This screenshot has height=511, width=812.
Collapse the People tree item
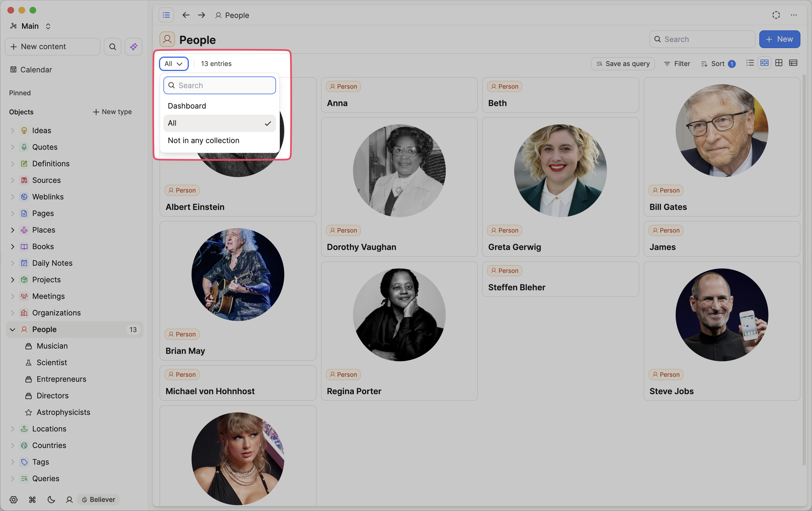pyautogui.click(x=12, y=330)
